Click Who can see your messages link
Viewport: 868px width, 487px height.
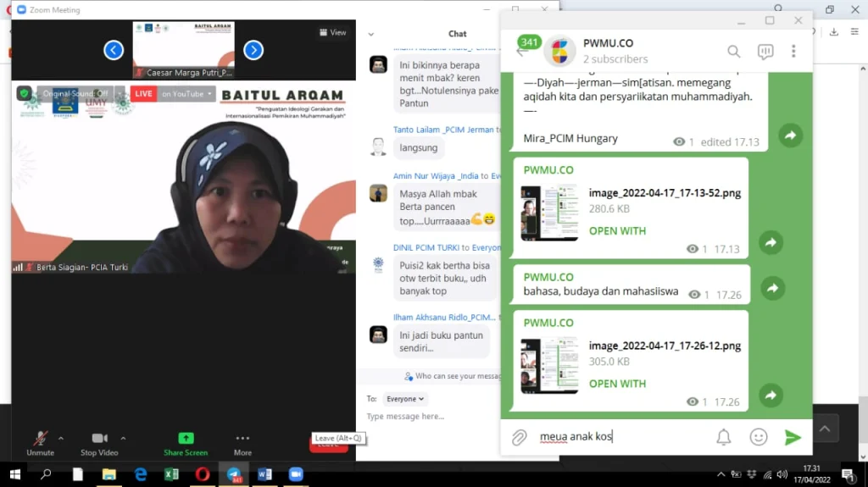pyautogui.click(x=453, y=376)
